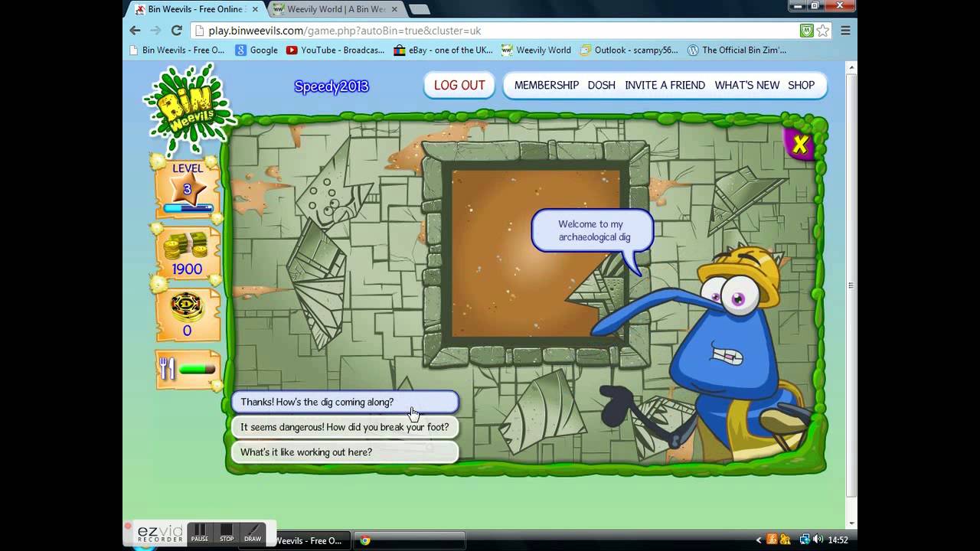Click the taskbar volume speaker icon
Screen dimensions: 980x551
click(x=818, y=540)
